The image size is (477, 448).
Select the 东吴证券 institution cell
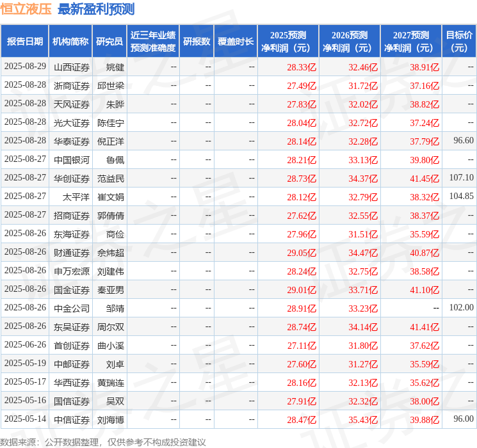tap(72, 327)
